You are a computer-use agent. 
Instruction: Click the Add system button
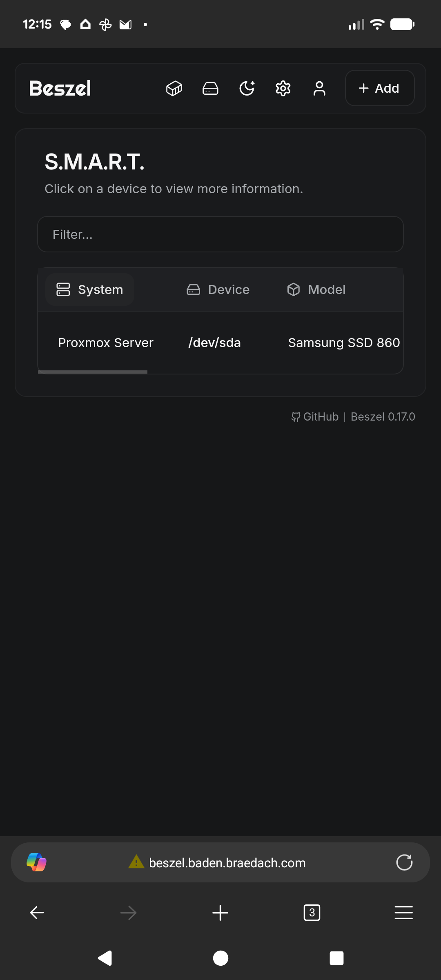379,88
